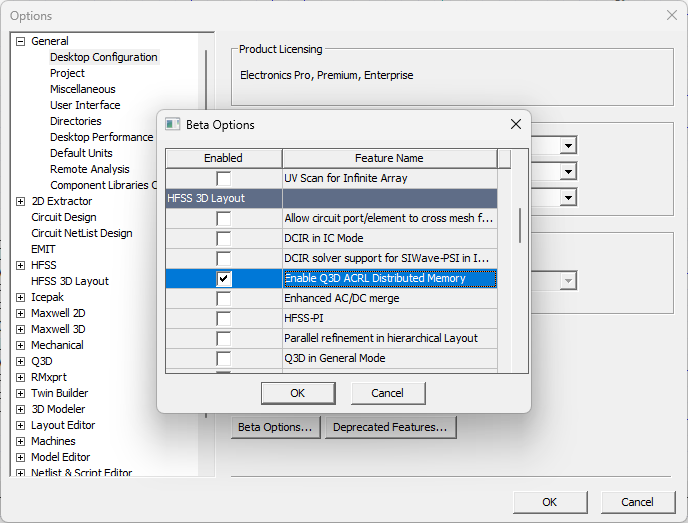Select Enable Q3D ACRL Distributed Memory text
The width and height of the screenshot is (688, 523).
(375, 278)
